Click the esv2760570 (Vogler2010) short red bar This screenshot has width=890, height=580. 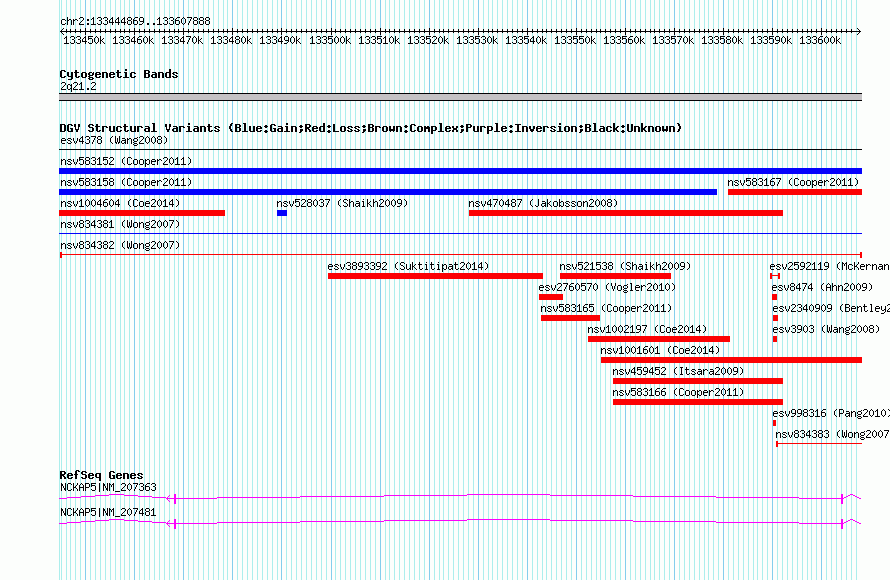(551, 297)
